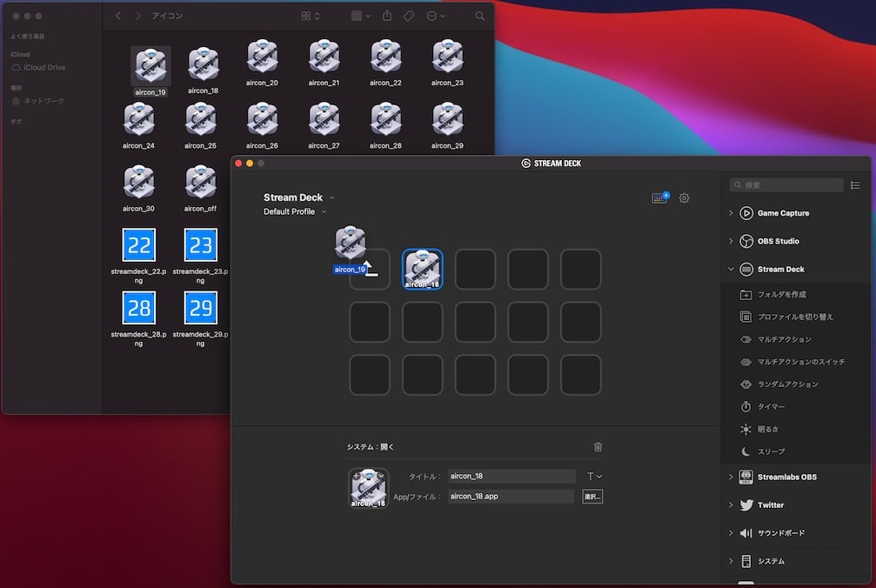
Task: Click the Stream Deck Store keyboard icon
Action: click(x=660, y=198)
